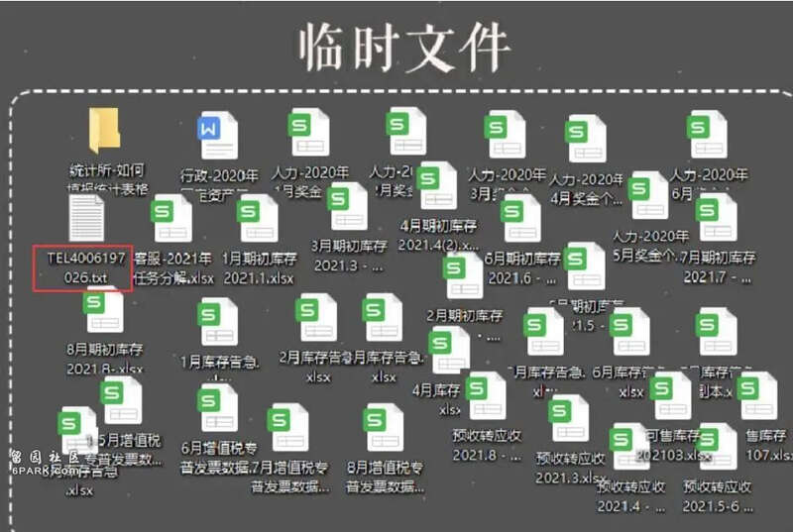The image size is (793, 532).
Task: Select the 8月期初库存 2021.8 spreadsheet icon
Action: (x=103, y=309)
